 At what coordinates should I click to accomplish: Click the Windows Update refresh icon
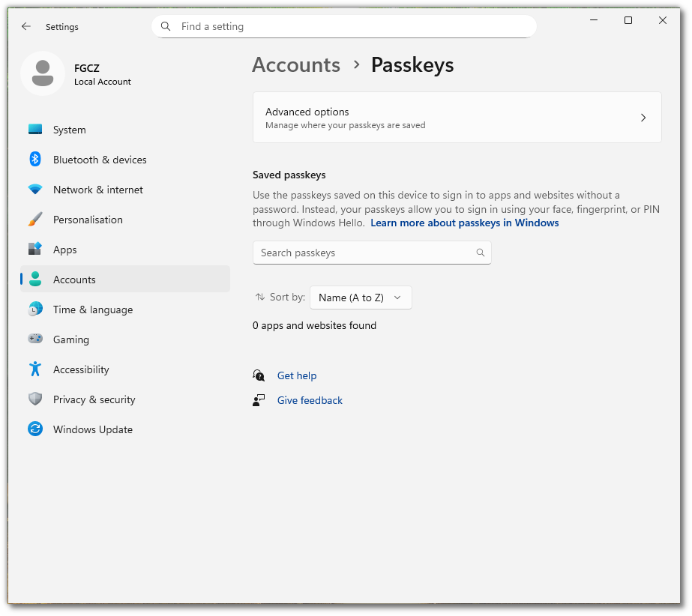click(x=35, y=429)
